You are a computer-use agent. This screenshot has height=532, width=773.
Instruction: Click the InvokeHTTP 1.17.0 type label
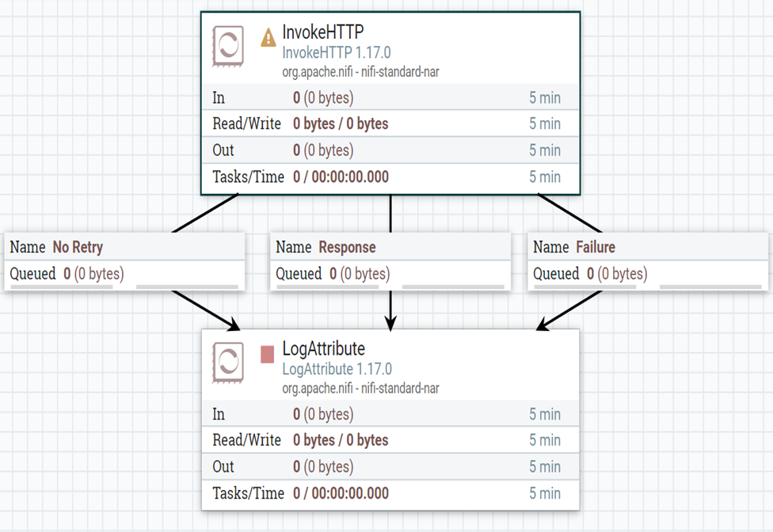[x=337, y=52]
